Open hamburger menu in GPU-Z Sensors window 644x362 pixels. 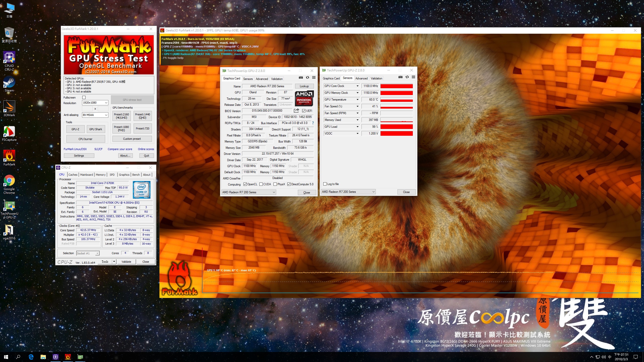click(413, 77)
